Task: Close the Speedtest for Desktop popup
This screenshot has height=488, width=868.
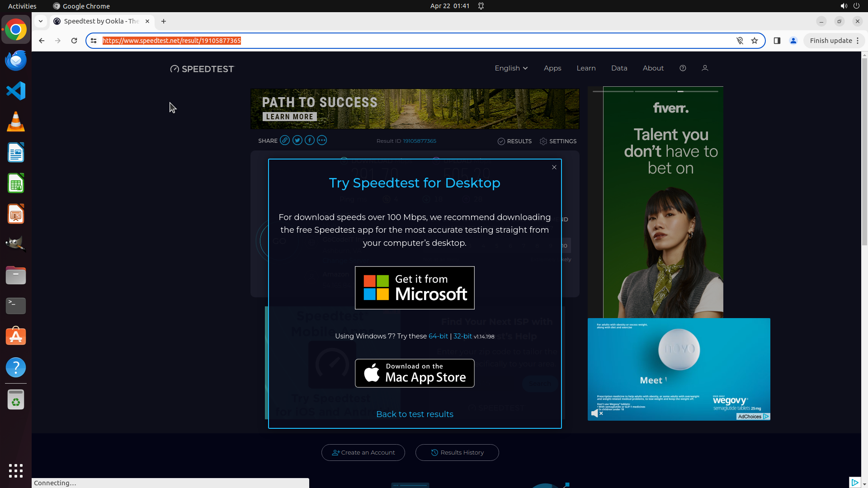Action: point(554,167)
